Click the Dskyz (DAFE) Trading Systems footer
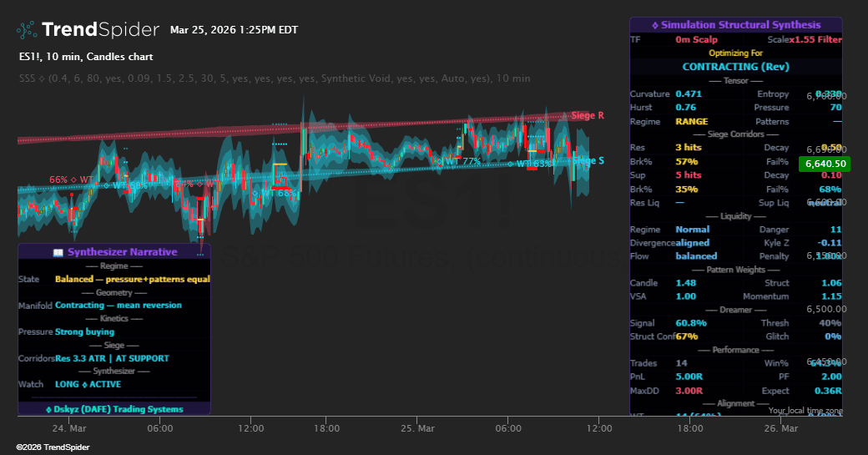The width and height of the screenshot is (868, 455). [114, 410]
